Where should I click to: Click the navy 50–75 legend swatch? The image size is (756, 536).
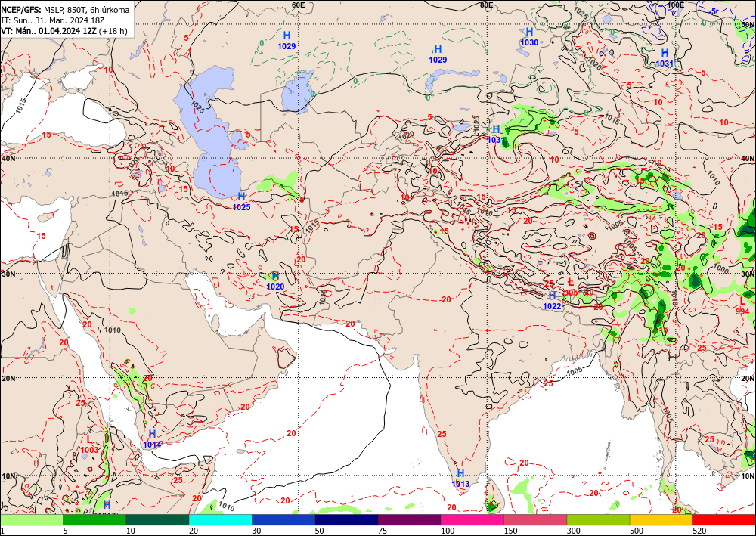(x=346, y=519)
